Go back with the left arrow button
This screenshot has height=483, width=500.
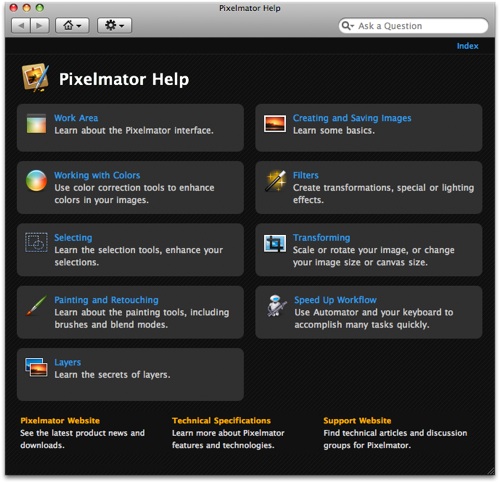point(21,26)
